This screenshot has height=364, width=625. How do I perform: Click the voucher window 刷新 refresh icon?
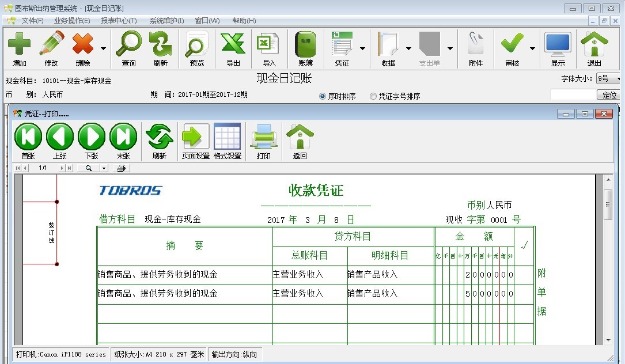[x=160, y=136]
